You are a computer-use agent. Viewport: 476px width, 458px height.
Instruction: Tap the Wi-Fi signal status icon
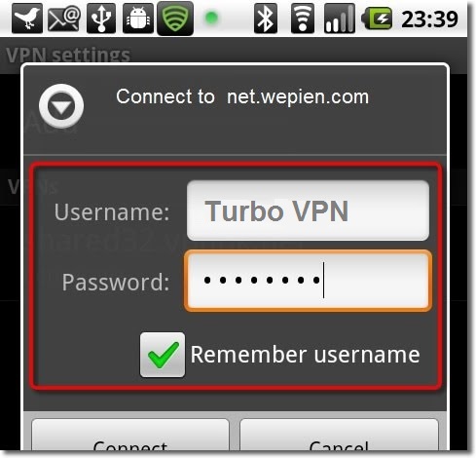click(303, 19)
